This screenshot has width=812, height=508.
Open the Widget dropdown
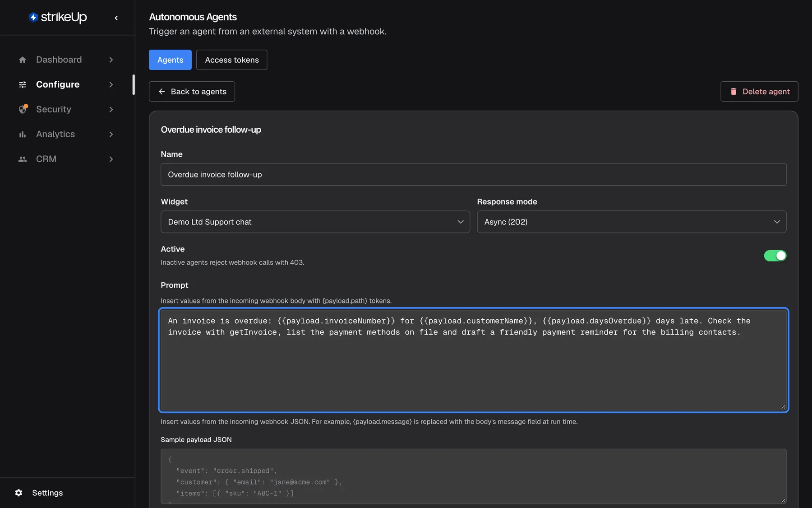coord(315,222)
